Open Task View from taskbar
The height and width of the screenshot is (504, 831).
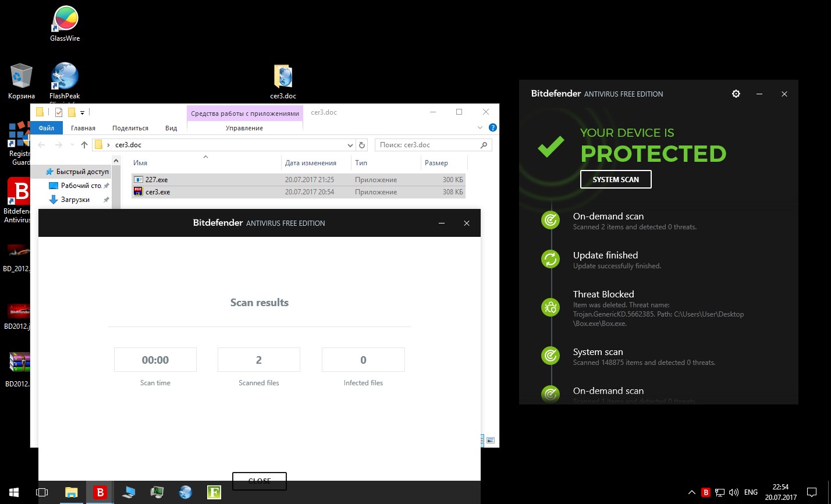point(41,492)
